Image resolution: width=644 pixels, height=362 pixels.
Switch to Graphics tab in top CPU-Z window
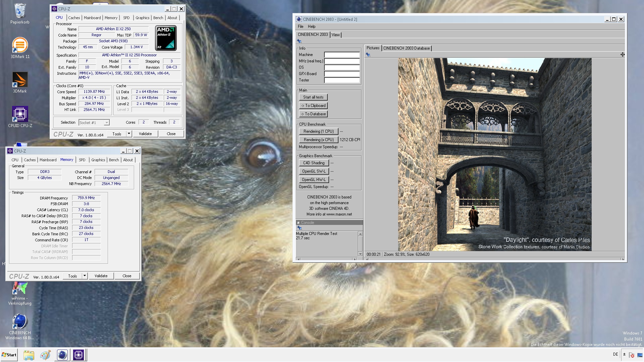[x=142, y=18]
